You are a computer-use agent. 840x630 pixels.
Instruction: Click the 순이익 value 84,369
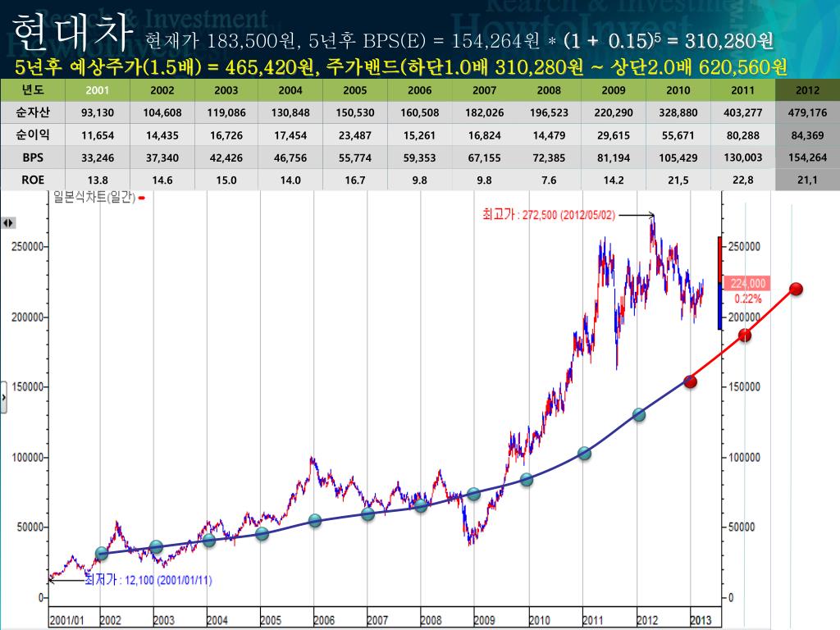pos(807,135)
